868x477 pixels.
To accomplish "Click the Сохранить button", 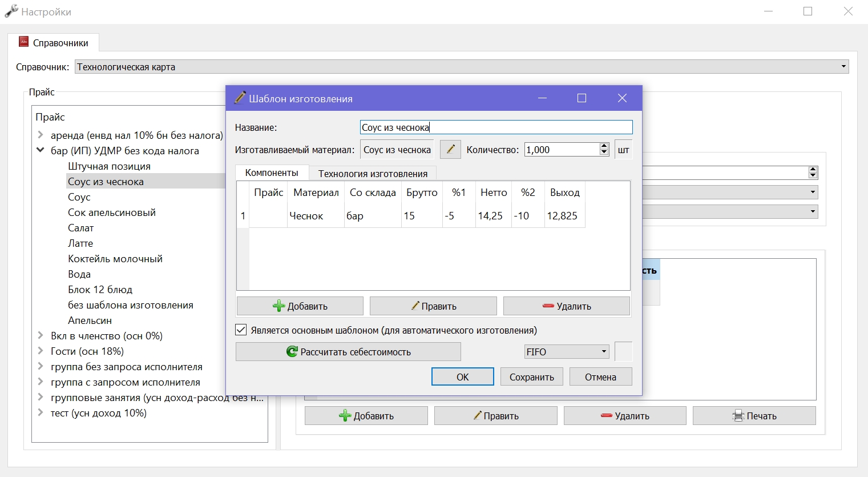I will [x=532, y=377].
